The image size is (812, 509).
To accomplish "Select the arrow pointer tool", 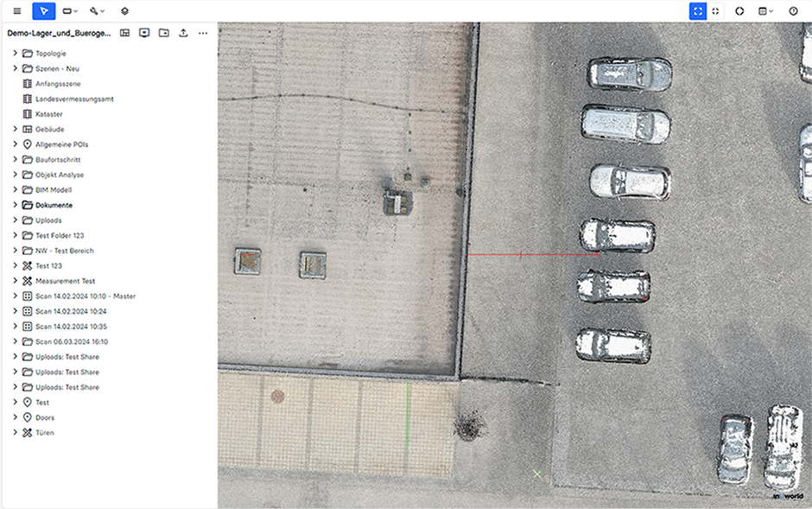I will [43, 11].
